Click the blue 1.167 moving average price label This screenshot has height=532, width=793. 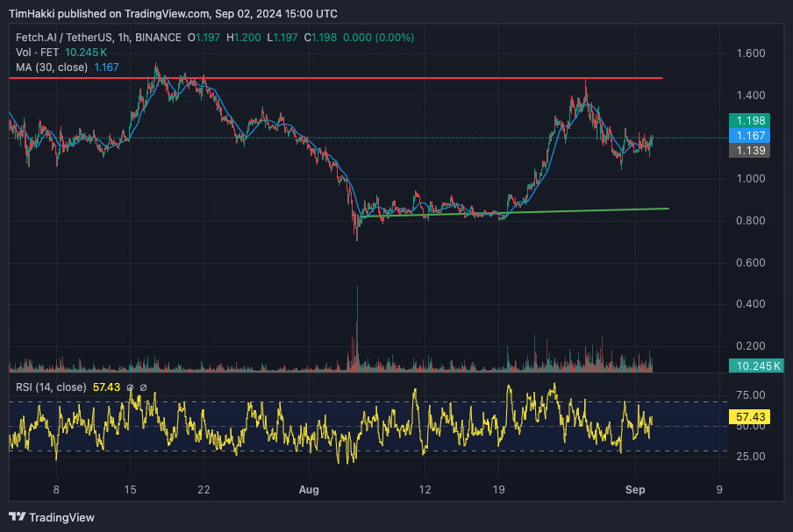(x=749, y=135)
